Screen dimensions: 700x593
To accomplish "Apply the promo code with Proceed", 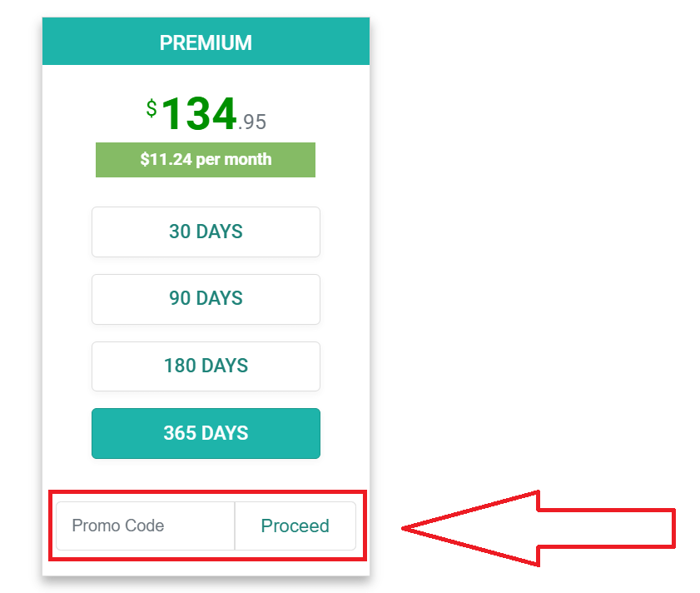I will click(295, 526).
